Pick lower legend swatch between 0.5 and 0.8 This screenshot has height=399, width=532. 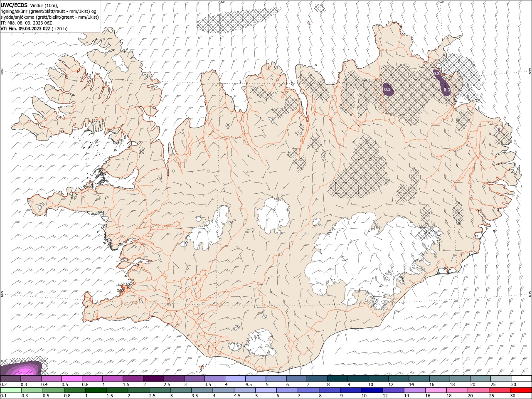54,390
